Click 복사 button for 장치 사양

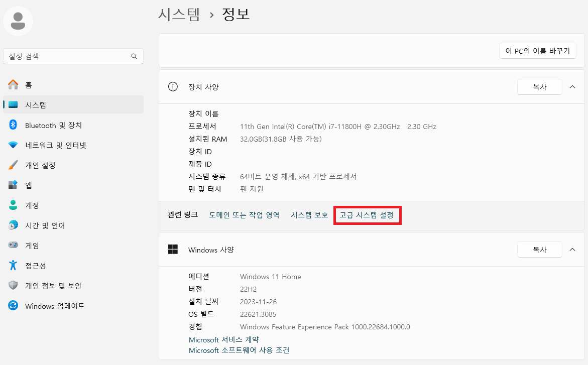click(540, 87)
